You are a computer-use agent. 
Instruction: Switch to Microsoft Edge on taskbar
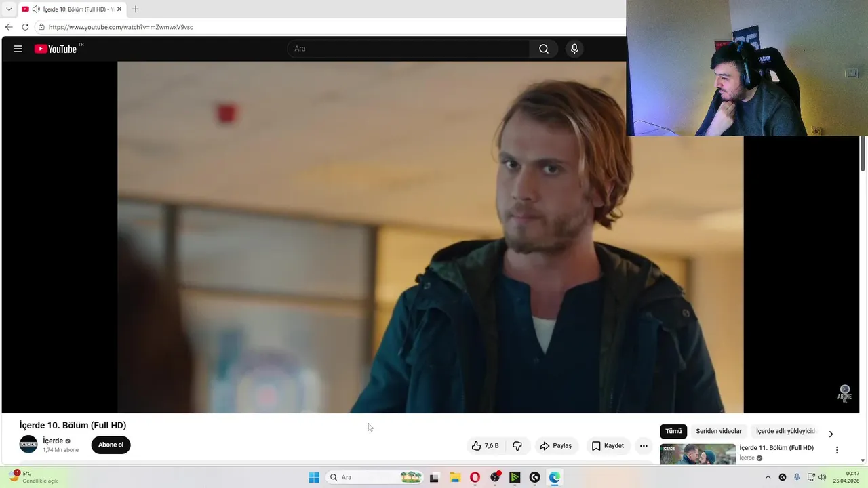click(555, 477)
